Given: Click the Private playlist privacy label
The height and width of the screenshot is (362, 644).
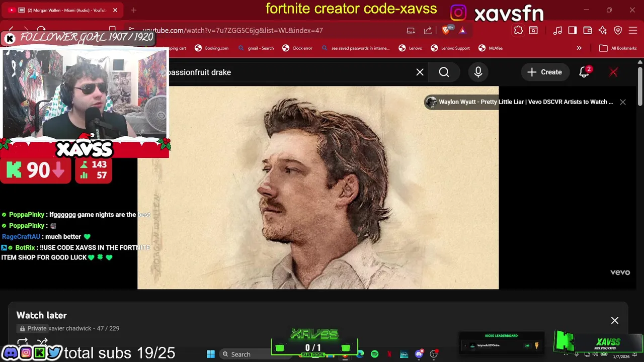Looking at the screenshot, I should (33, 328).
